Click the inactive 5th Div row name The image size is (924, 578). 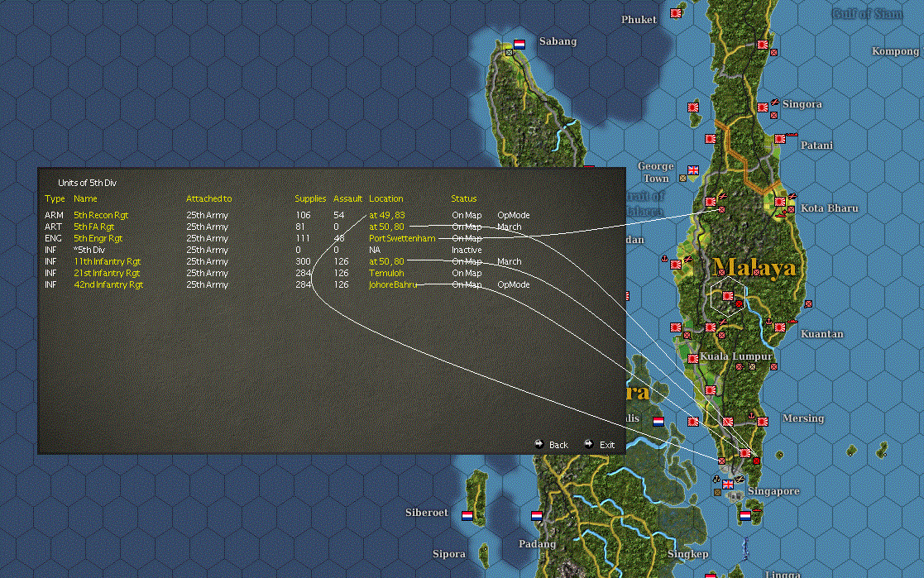point(89,250)
